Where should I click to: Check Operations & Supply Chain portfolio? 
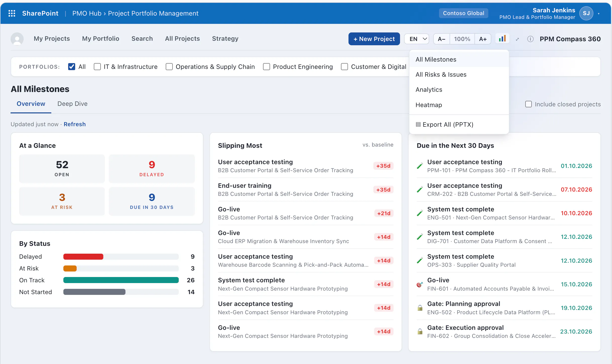coord(169,67)
